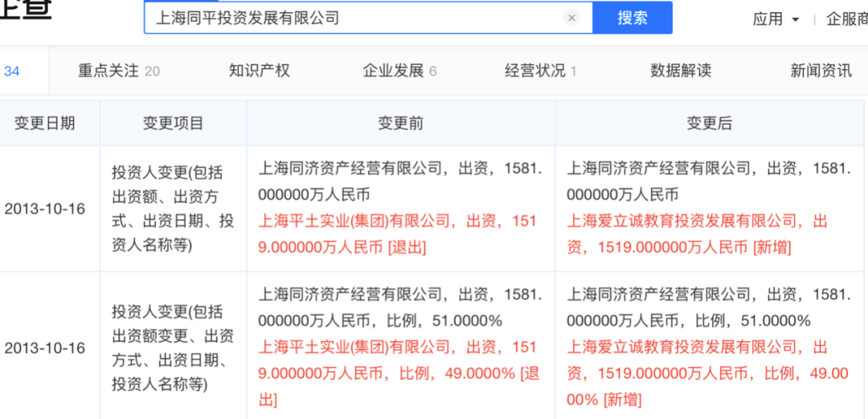Viewport: 868px width, 419px height.
Task: Click red 上海爱立诚教育 [新增] text in first row
Action: 698,235
